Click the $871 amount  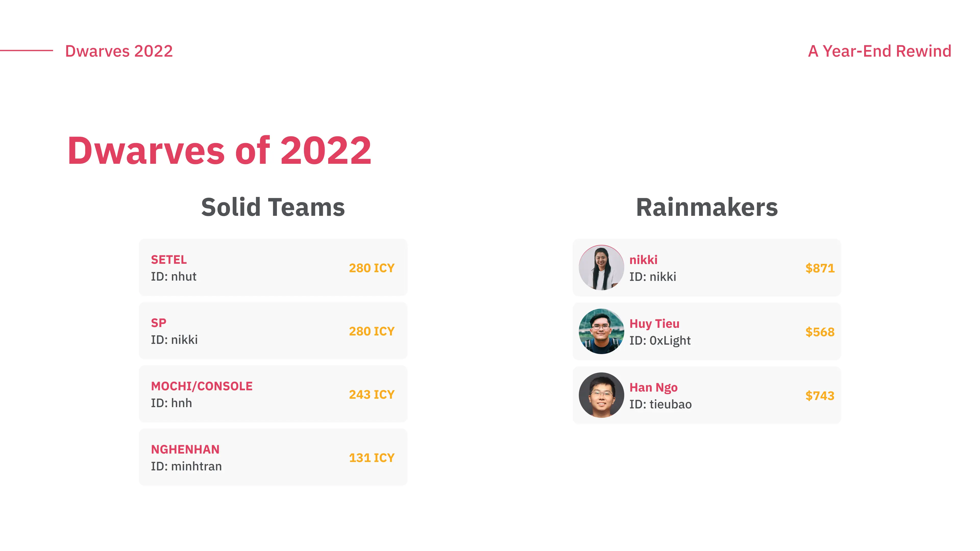coord(820,268)
